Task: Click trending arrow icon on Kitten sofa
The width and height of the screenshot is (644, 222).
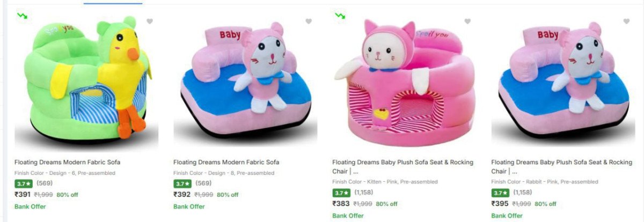Action: click(x=340, y=16)
